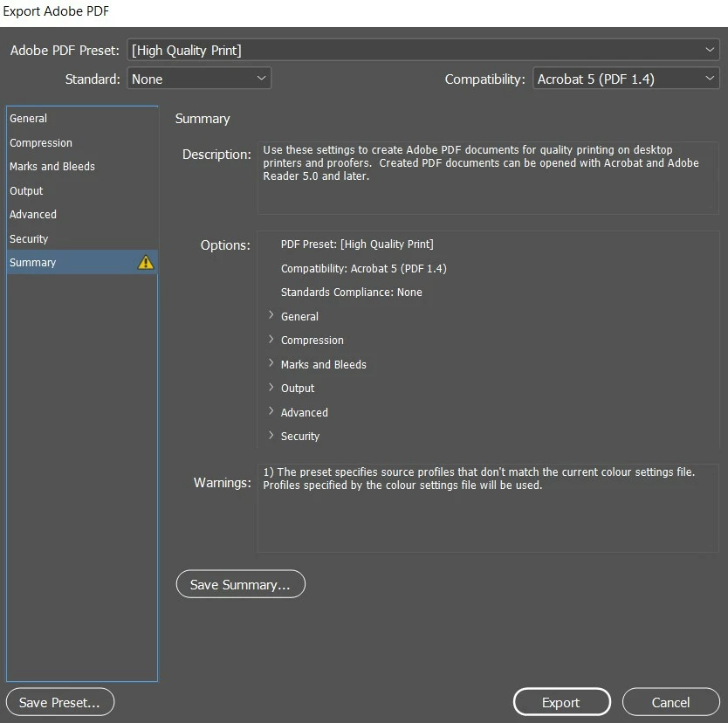Click 'PDF Preset: [High Quality Print]' option line

point(357,244)
